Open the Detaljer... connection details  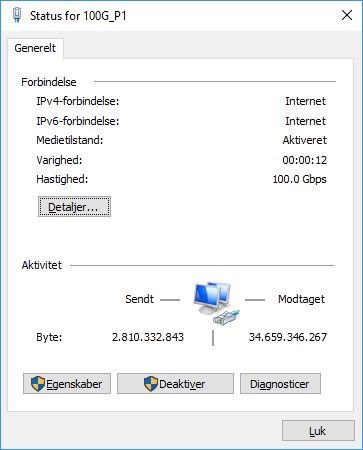[x=74, y=207]
